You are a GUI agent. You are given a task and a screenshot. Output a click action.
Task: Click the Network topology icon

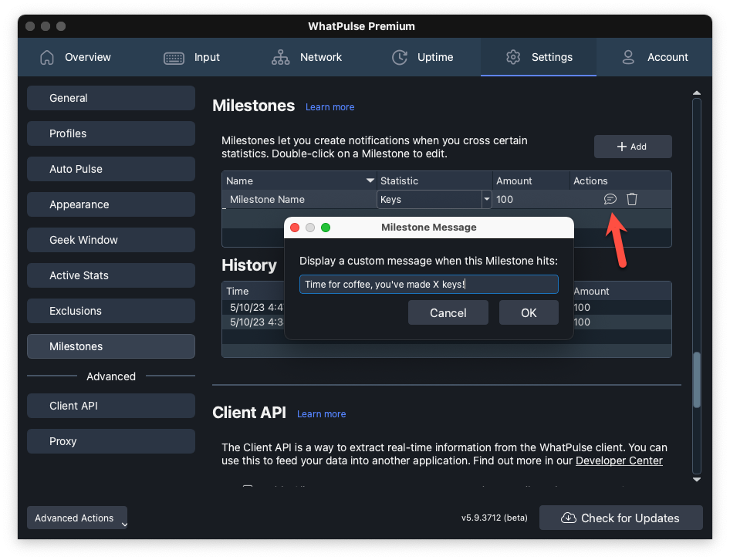[x=280, y=57]
